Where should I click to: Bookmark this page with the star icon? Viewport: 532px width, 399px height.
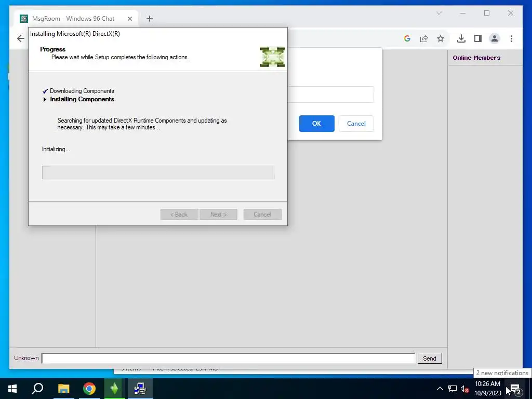(441, 38)
